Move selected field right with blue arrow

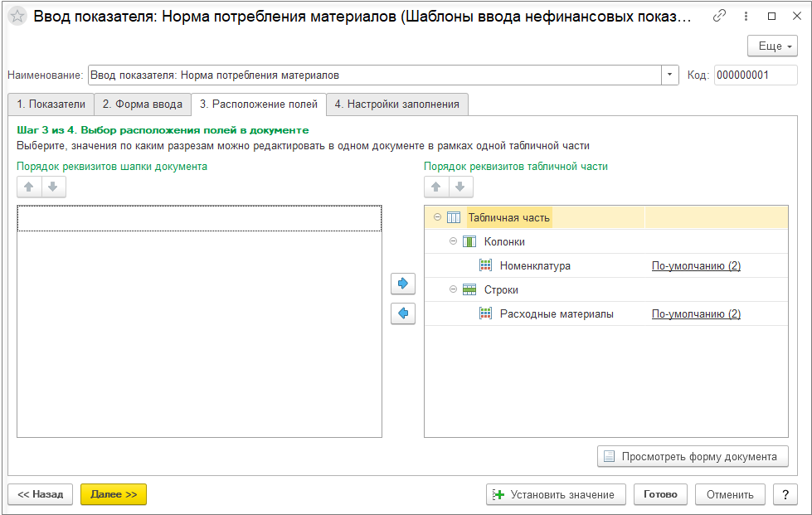pos(403,284)
